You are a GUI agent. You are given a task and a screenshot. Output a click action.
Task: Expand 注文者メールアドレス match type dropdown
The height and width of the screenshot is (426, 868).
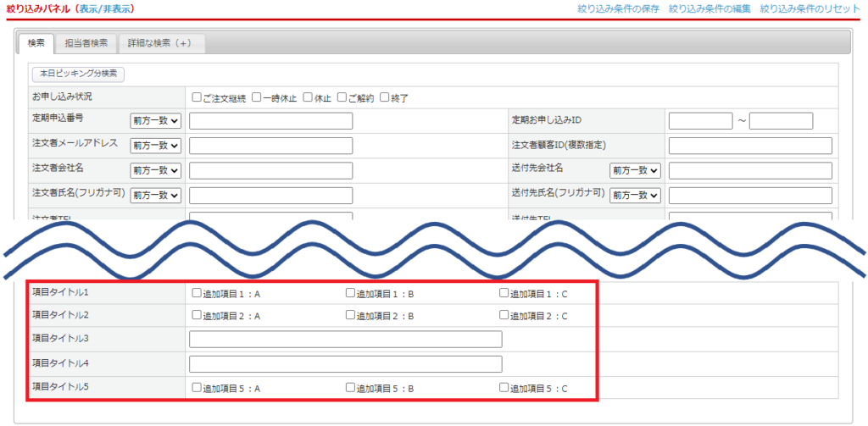click(156, 146)
